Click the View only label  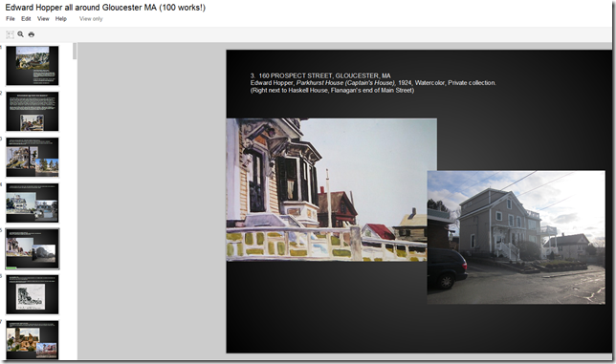point(91,18)
